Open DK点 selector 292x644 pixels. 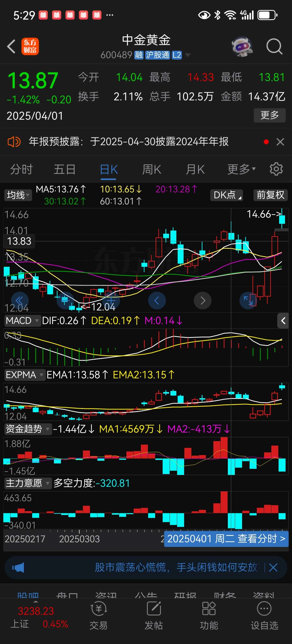[227, 195]
